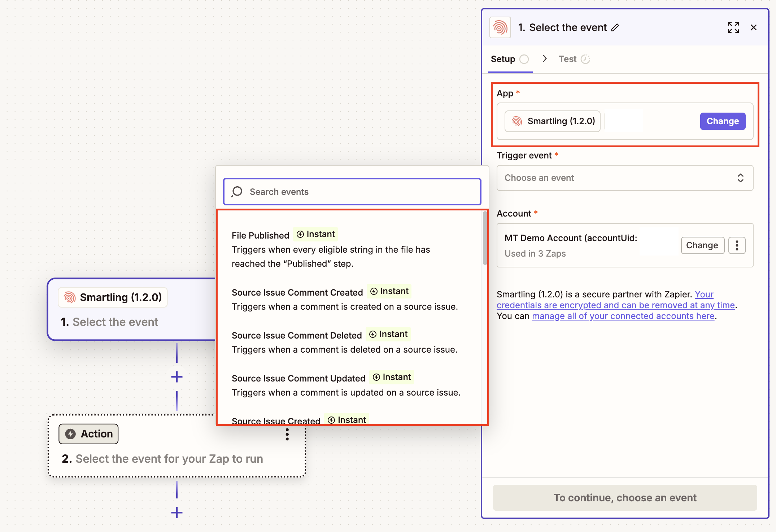Open the Choose an event dropdown
This screenshot has height=532, width=776.
coord(624,178)
